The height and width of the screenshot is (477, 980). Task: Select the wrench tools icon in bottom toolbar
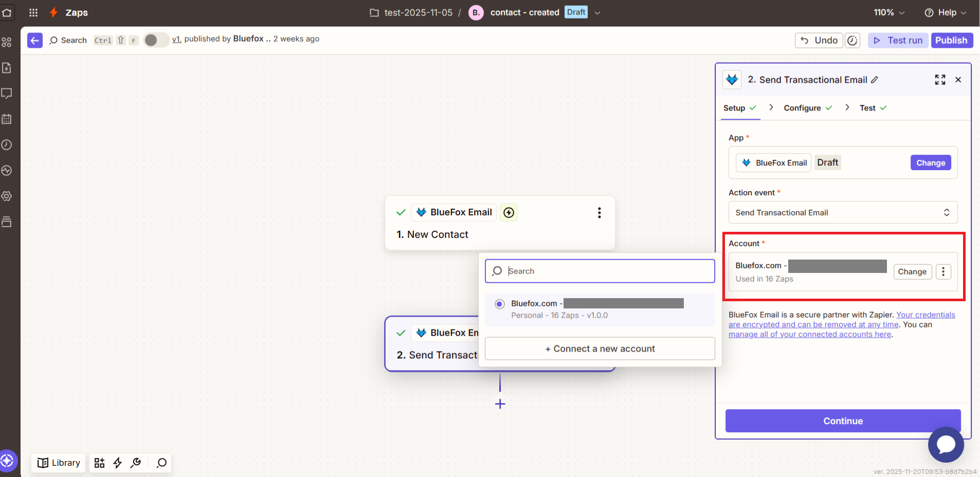(135, 463)
